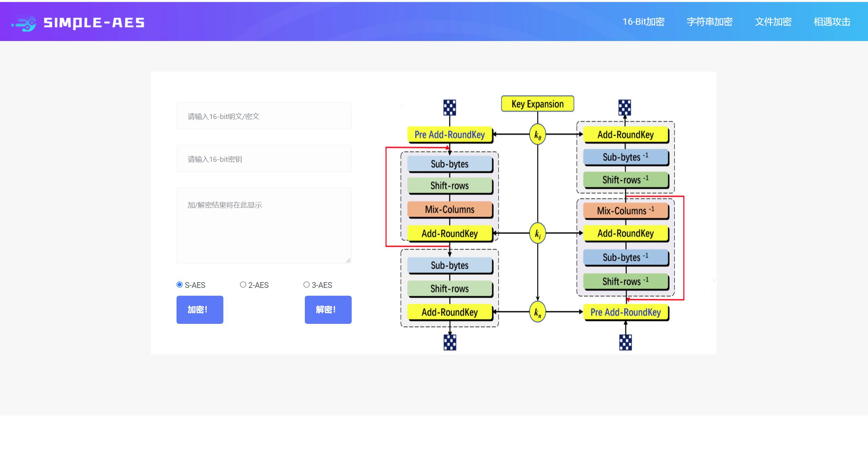The image size is (868, 469).
Task: Click the encryption result text area
Action: (x=264, y=226)
